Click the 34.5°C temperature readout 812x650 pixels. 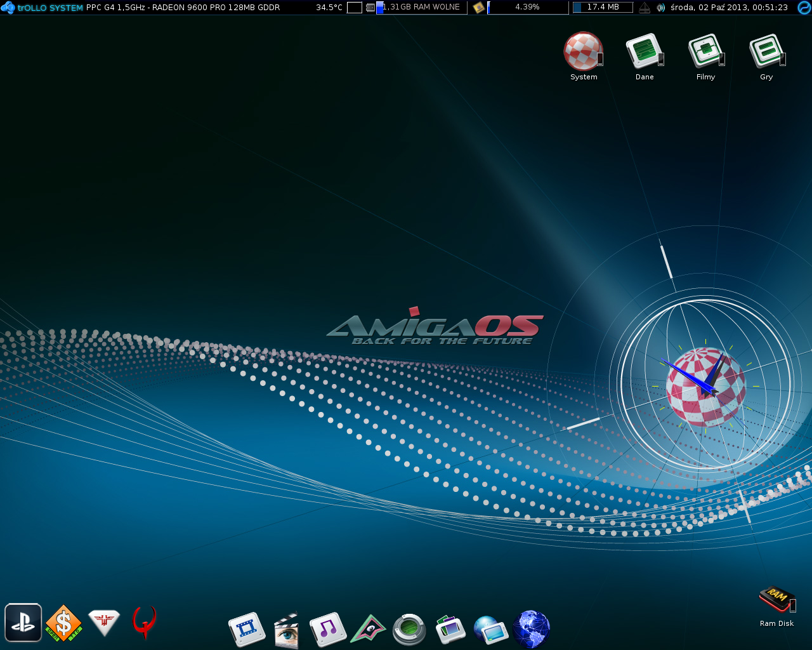(x=329, y=8)
